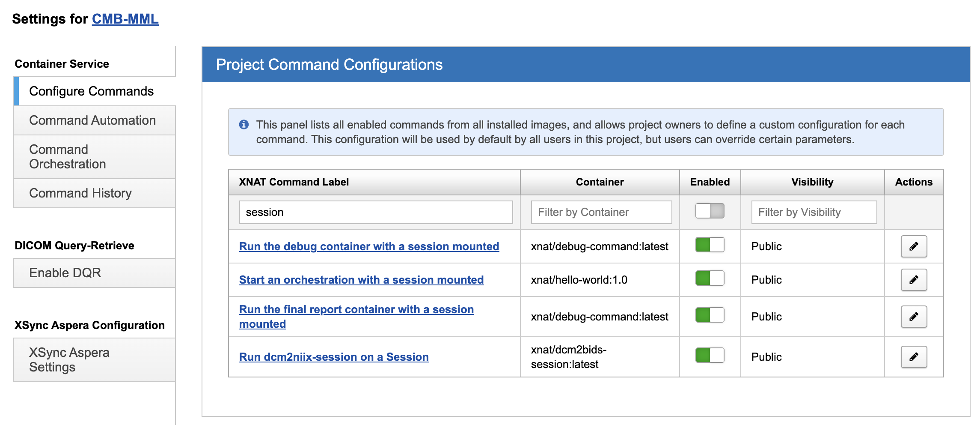The height and width of the screenshot is (425, 980).
Task: Click the Filter by Container field
Action: click(x=601, y=212)
